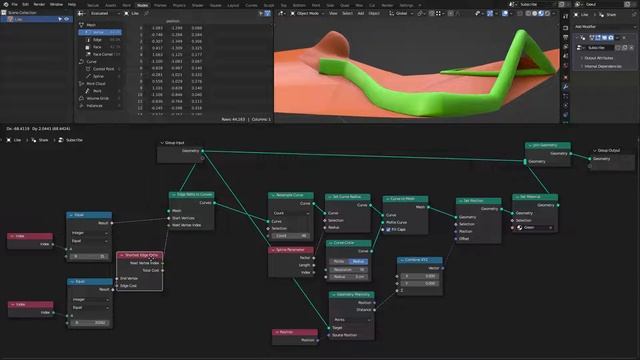Open the Object properties tab

(565, 77)
